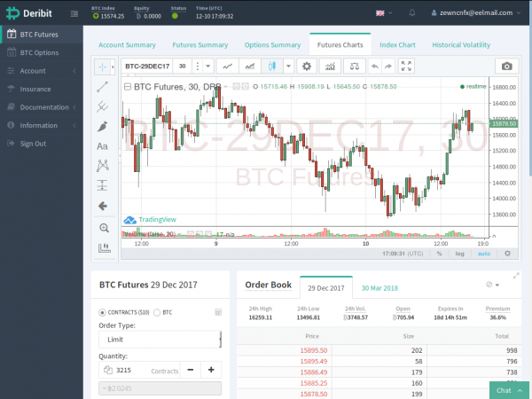Take a chart snapshot with camera icon

point(506,66)
